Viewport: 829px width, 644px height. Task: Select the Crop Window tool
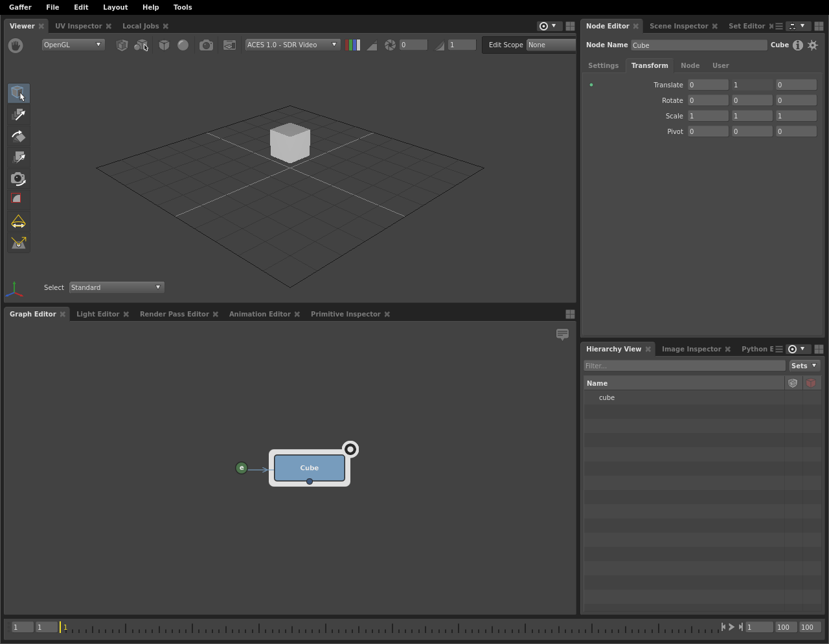(x=19, y=199)
